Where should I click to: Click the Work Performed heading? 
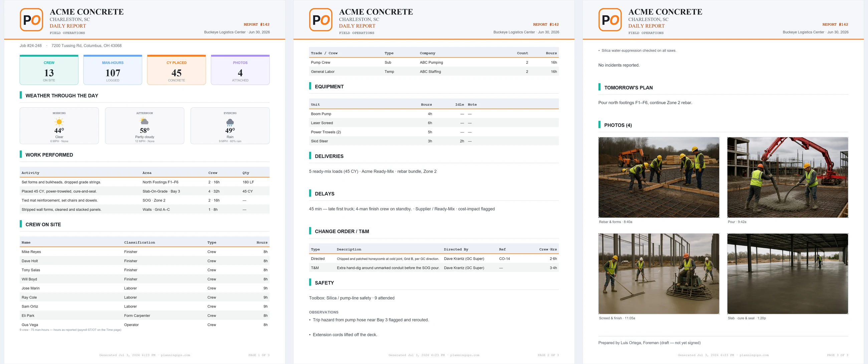(49, 155)
